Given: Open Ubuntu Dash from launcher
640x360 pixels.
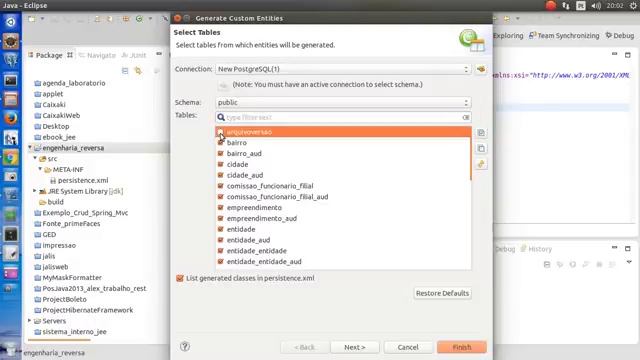Looking at the screenshot, I should coord(11,22).
